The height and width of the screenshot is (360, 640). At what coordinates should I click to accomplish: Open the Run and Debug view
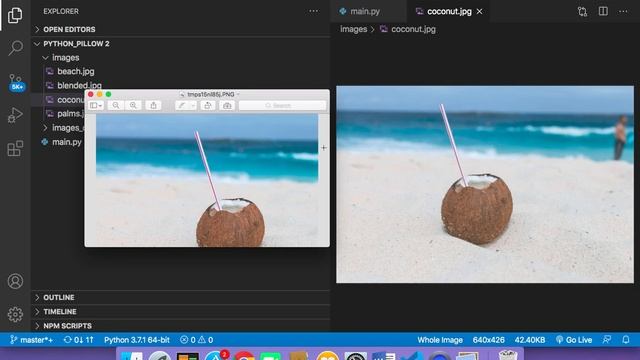(15, 115)
